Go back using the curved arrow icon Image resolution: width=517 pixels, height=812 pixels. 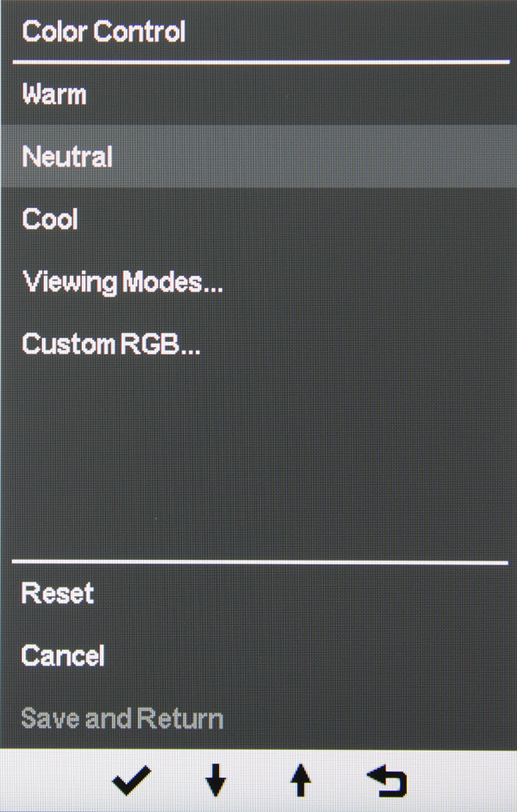click(386, 781)
